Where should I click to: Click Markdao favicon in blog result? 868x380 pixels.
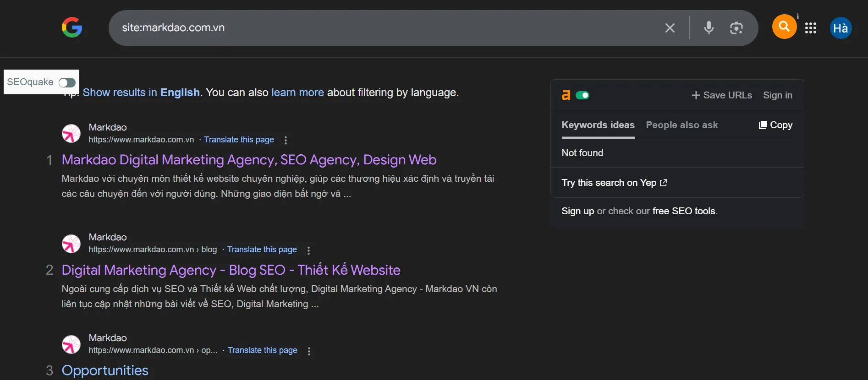tap(71, 244)
